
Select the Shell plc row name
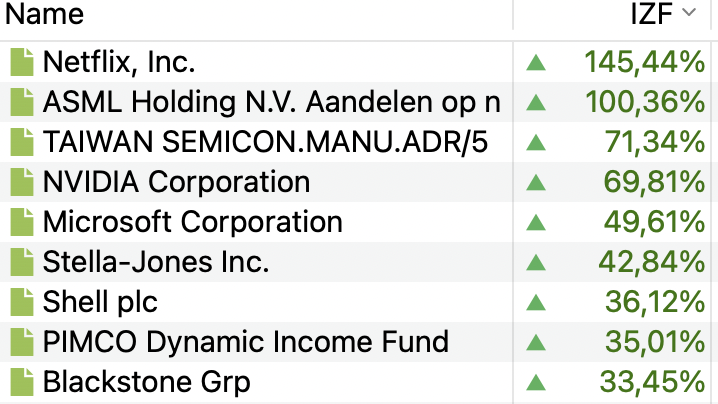(100, 302)
